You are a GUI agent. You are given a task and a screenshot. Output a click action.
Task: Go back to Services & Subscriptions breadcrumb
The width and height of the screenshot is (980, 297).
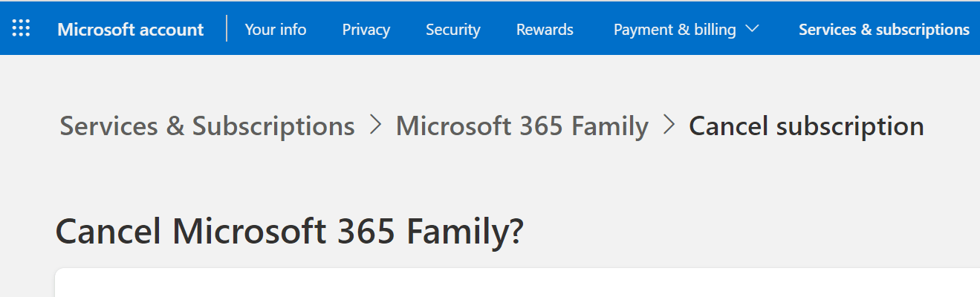207,126
